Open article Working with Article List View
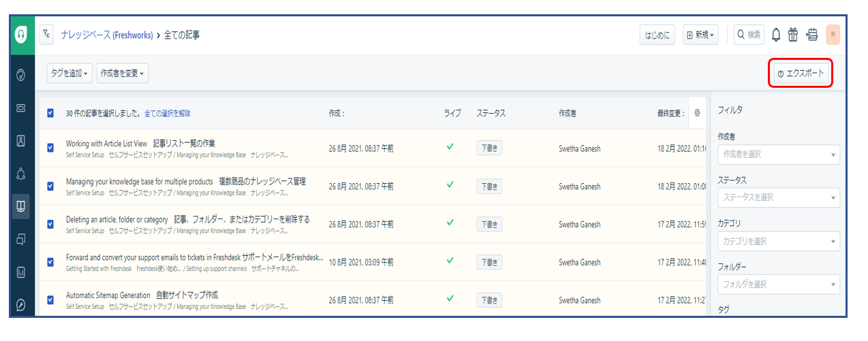This screenshot has width=868, height=341. tap(140, 143)
